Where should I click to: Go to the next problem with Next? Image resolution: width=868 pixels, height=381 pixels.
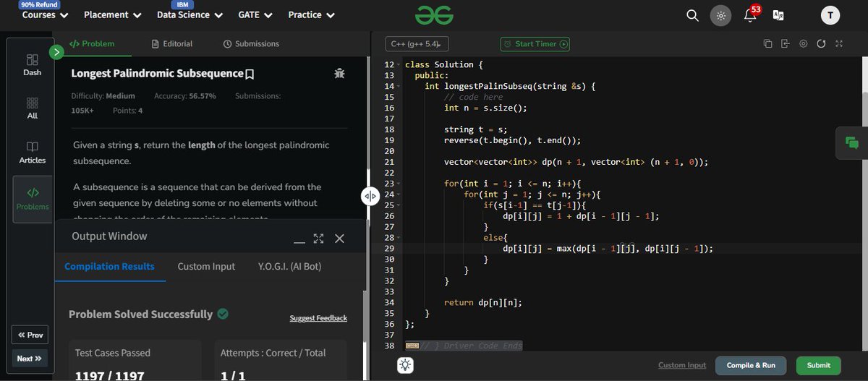tap(30, 358)
